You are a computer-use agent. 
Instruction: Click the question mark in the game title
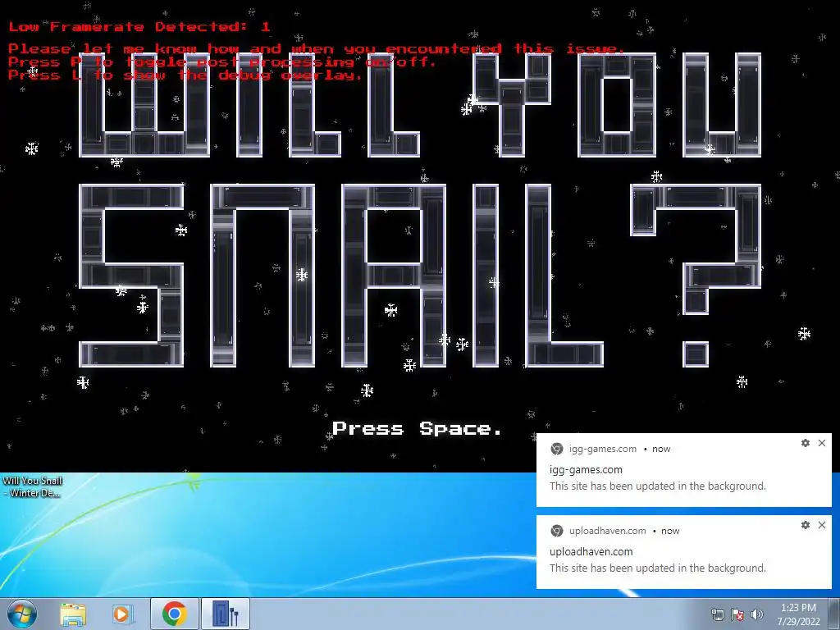click(696, 276)
